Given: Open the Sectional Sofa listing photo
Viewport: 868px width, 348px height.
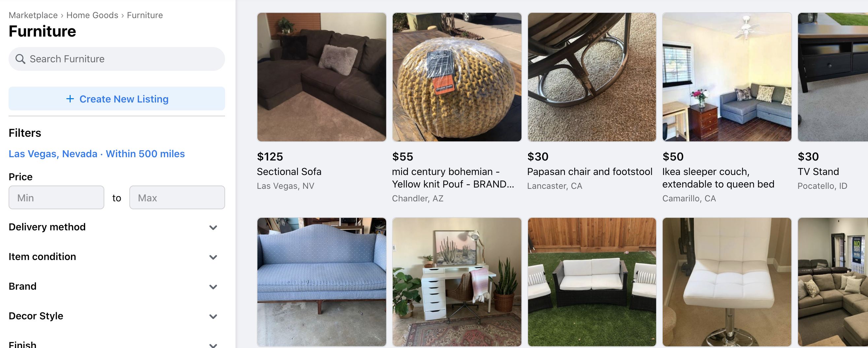Looking at the screenshot, I should pos(321,77).
